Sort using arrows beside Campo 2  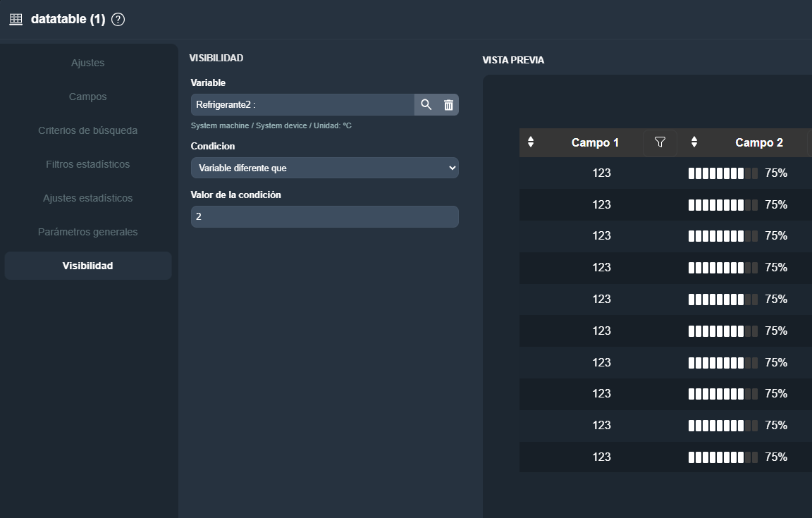[694, 142]
